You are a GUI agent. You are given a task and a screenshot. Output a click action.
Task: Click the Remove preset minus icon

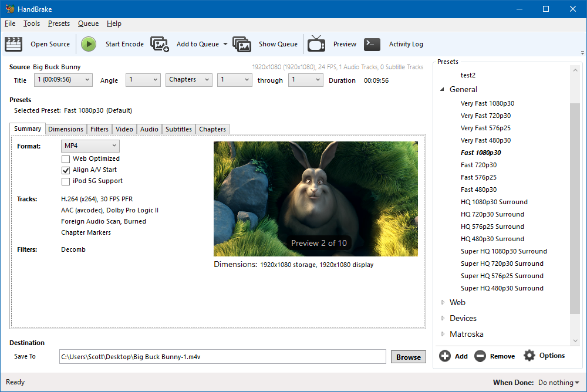click(x=480, y=356)
